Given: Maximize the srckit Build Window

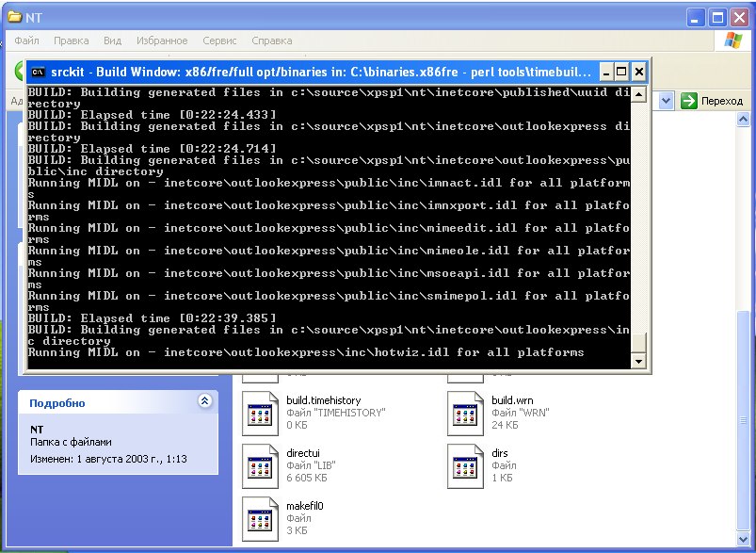Looking at the screenshot, I should click(621, 73).
